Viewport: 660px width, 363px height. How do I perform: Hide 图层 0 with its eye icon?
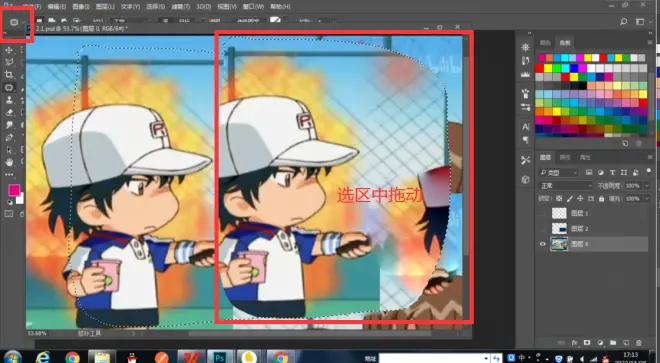click(x=543, y=244)
